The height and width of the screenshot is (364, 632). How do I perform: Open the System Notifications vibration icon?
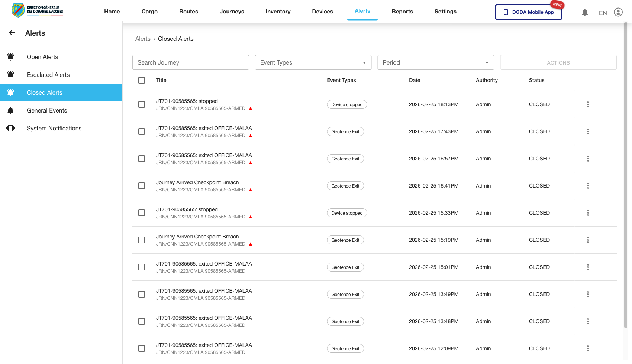tap(10, 128)
